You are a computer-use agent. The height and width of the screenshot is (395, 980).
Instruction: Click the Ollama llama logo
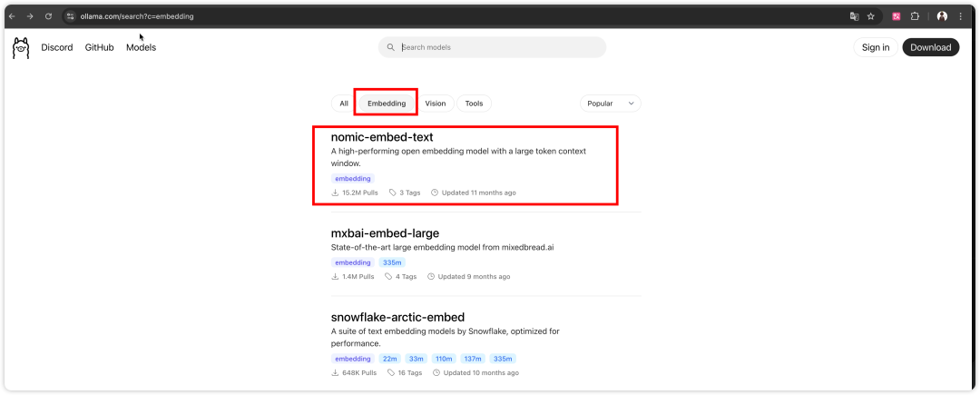tap(21, 48)
